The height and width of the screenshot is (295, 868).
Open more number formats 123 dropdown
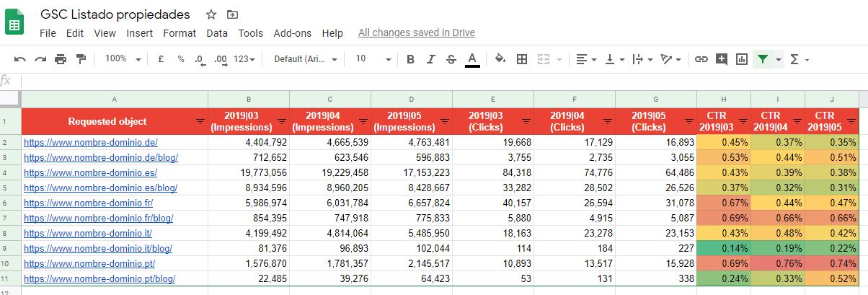point(245,59)
